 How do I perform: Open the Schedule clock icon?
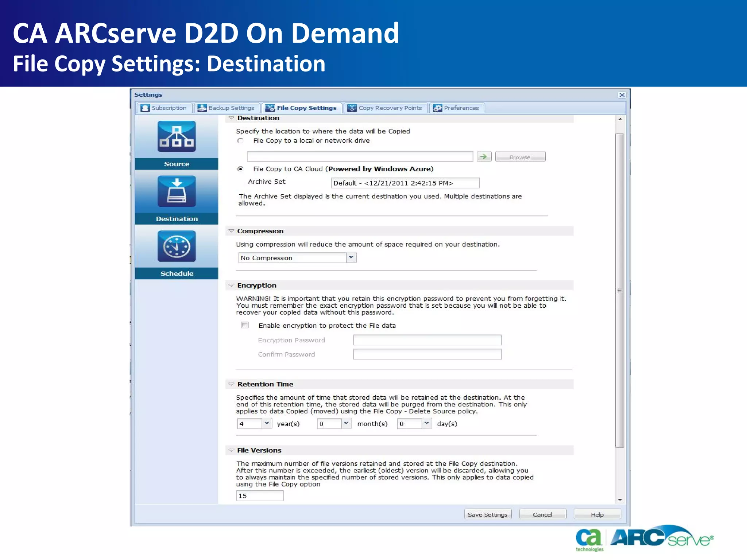(177, 246)
